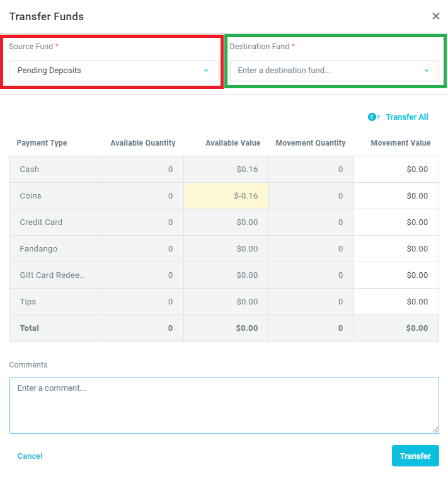Image resolution: width=448 pixels, height=479 pixels.
Task: Edit the Fandango movement value field
Action: [x=396, y=249]
